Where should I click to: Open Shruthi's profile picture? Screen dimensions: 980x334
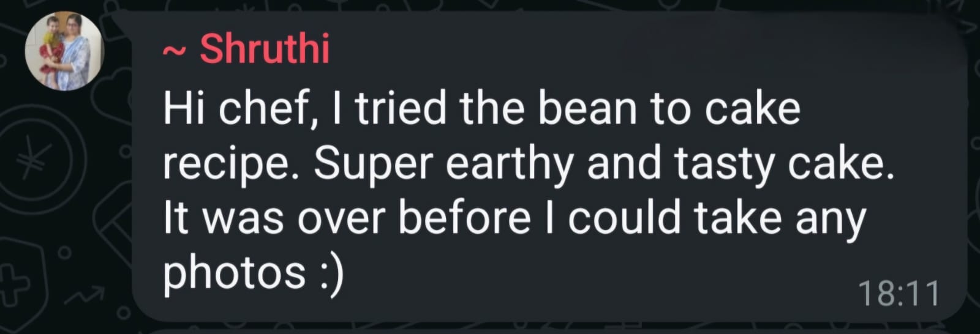point(64,51)
